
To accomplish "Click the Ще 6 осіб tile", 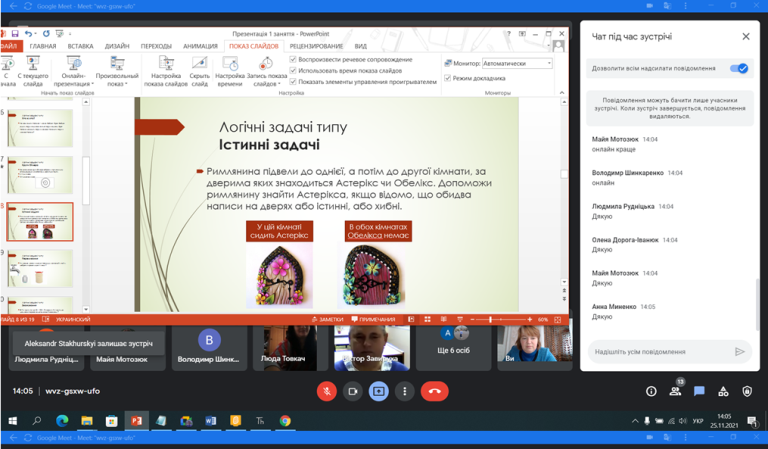I will 454,347.
